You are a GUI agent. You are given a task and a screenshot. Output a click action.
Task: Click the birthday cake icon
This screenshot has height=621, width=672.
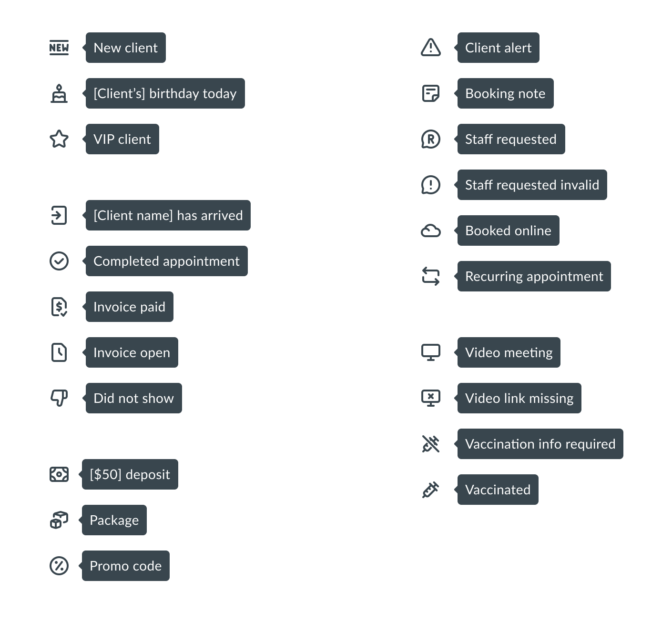pos(59,93)
